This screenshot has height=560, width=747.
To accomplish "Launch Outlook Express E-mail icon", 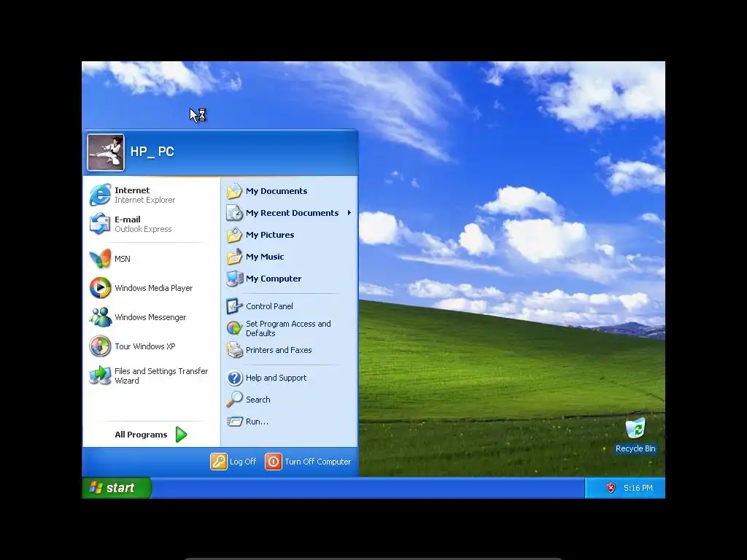I will [100, 224].
